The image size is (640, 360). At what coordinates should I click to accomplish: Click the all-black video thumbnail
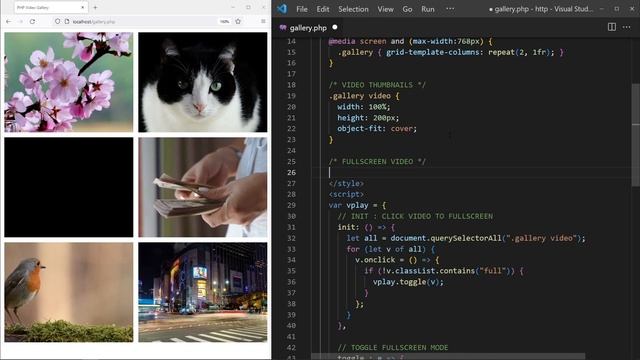(69, 187)
